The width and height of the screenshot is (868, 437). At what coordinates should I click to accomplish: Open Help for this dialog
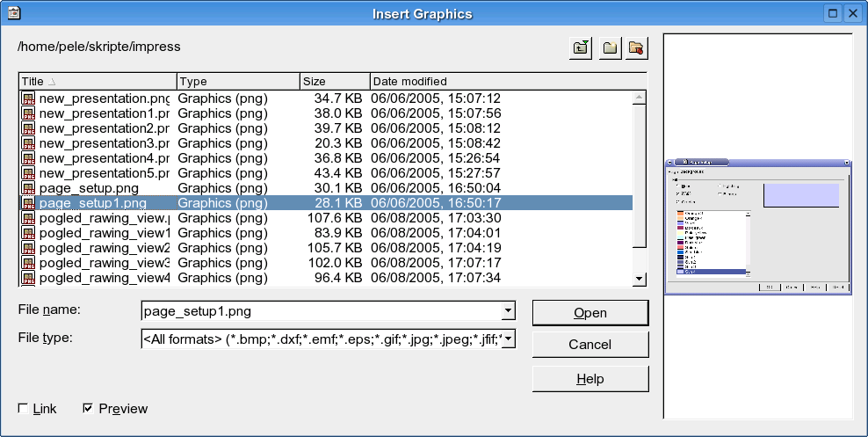pos(590,379)
